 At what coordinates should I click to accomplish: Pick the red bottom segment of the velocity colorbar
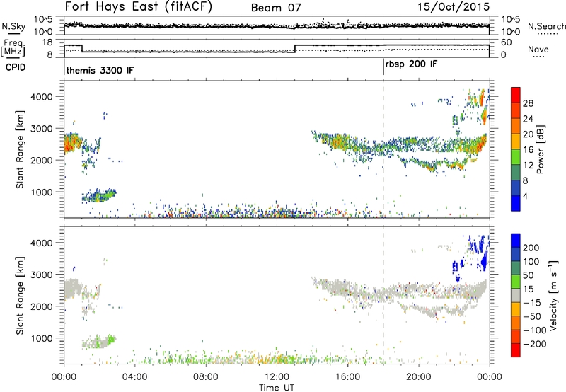516,350
